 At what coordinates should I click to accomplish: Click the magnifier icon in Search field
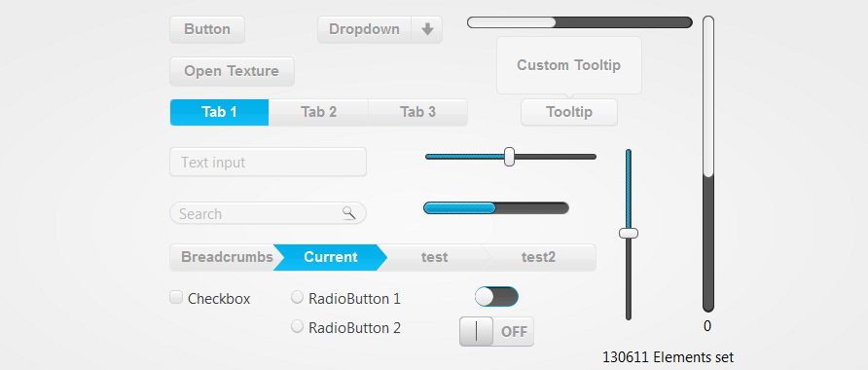point(348,212)
